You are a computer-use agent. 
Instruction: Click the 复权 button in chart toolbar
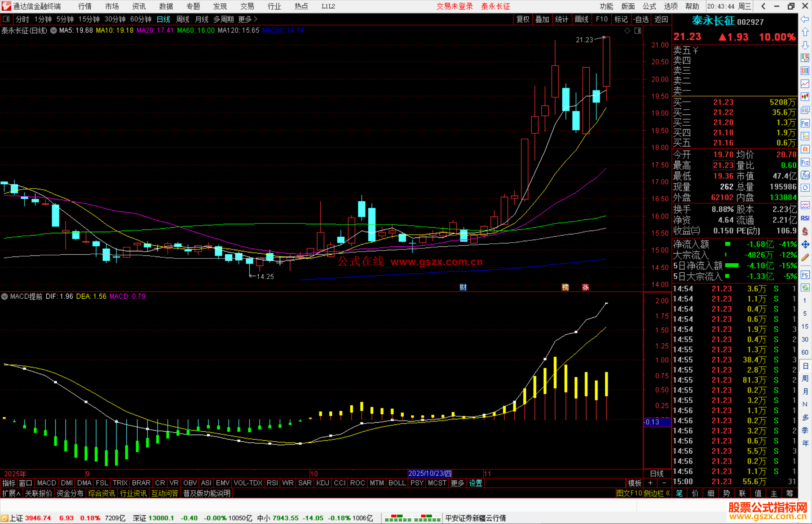[x=523, y=19]
